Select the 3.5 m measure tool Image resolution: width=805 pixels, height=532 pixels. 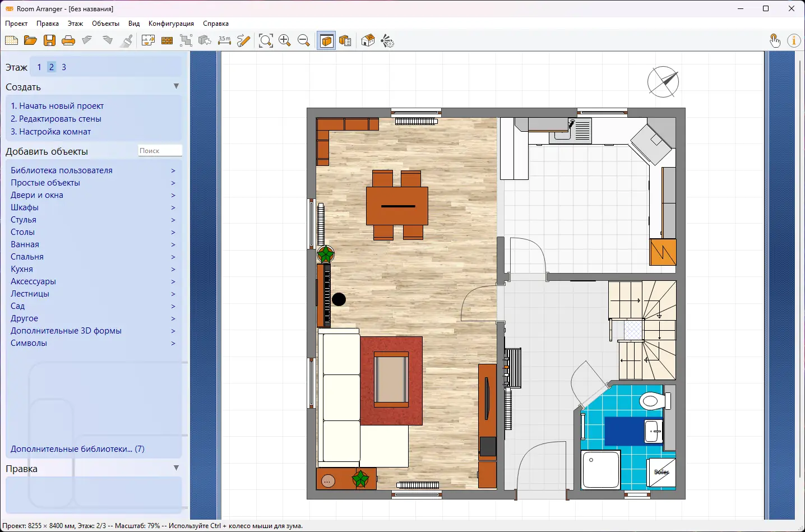224,40
